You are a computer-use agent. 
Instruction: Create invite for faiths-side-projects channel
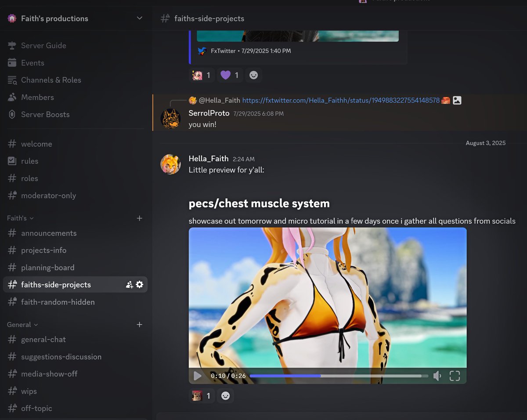(129, 285)
